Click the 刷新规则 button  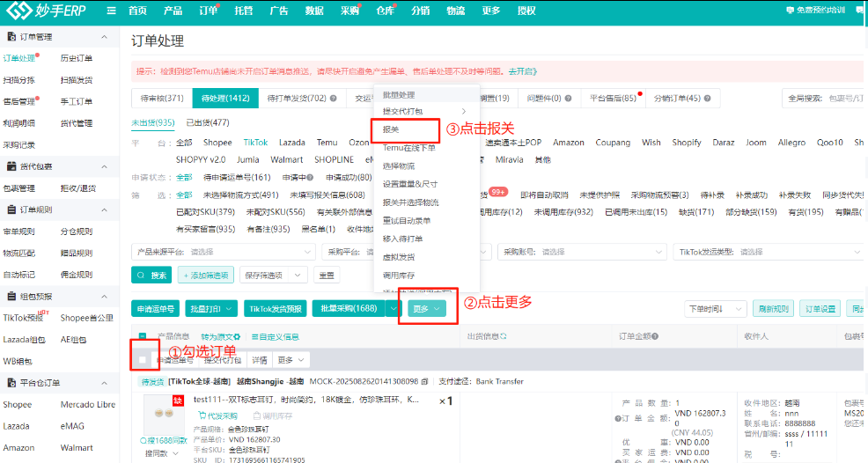[773, 308]
